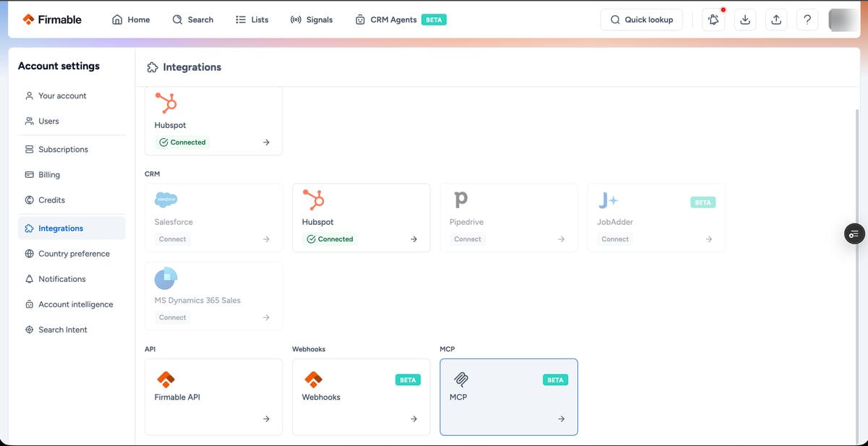Click BETA badge on JobAdder card
The height and width of the screenshot is (446, 868).
click(x=703, y=202)
